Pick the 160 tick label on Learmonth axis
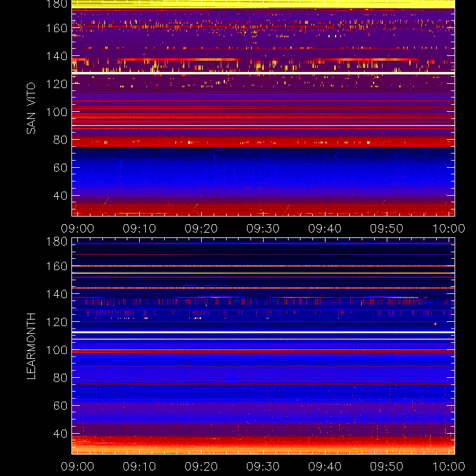 [x=57, y=266]
